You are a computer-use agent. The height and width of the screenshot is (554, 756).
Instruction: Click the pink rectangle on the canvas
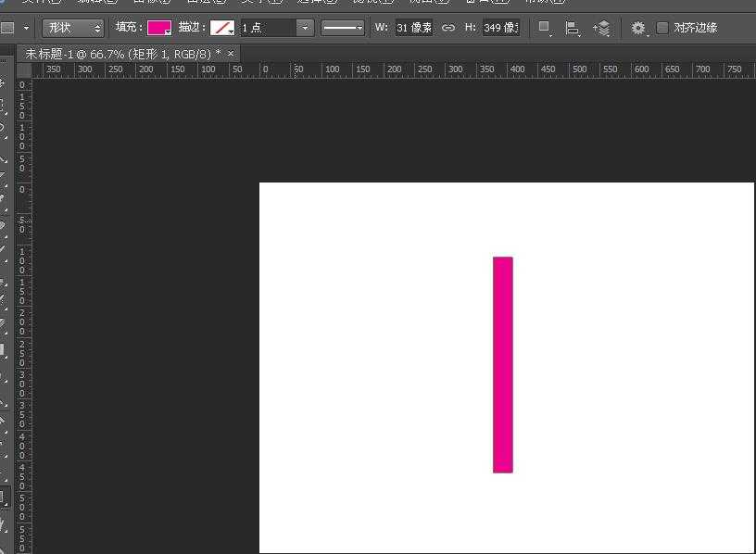(x=502, y=364)
